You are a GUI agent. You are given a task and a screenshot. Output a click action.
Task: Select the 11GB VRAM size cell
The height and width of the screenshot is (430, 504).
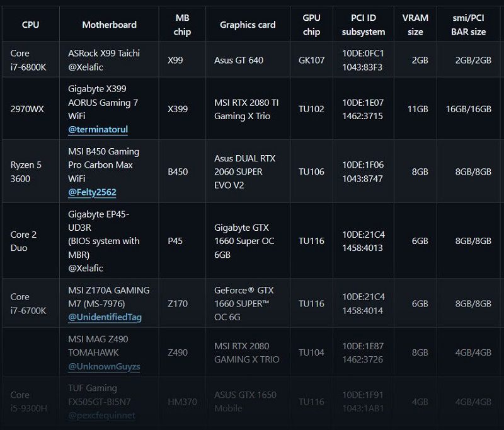click(415, 108)
